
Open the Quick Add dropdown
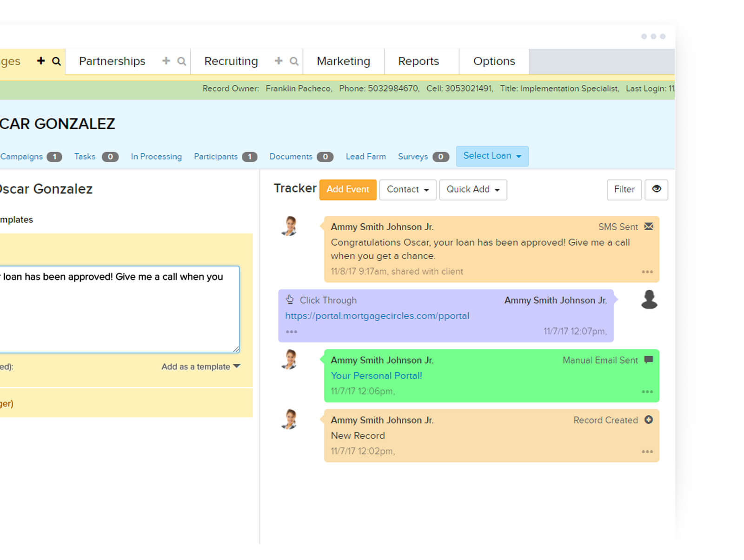click(473, 189)
